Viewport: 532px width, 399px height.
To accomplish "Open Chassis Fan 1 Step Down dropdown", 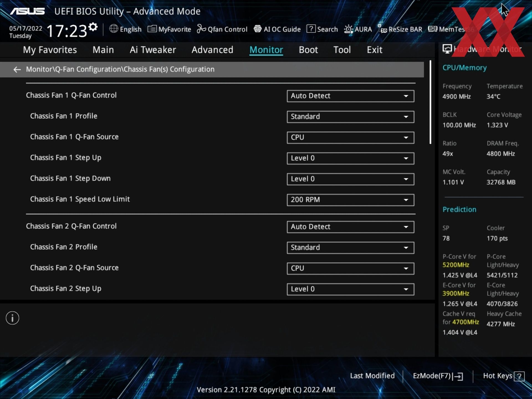I will click(351, 179).
